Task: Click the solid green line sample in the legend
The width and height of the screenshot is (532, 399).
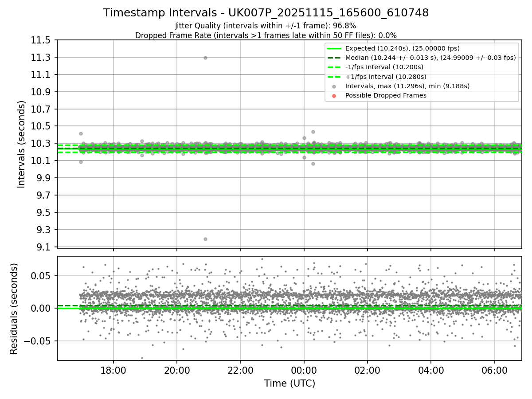Action: [x=334, y=48]
